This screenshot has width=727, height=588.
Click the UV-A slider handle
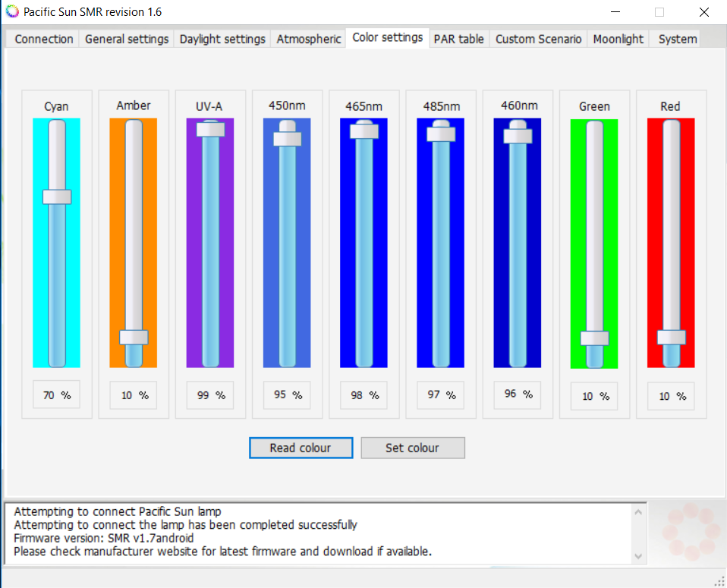pos(210,130)
